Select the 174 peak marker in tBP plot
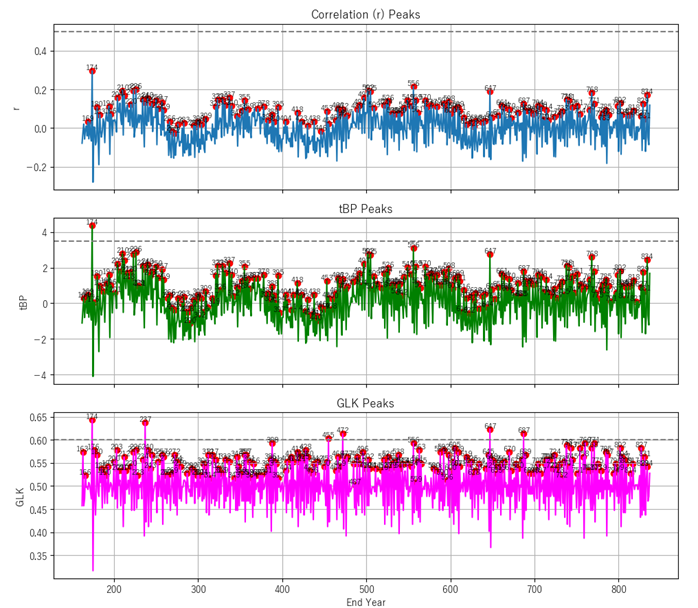This screenshot has width=698, height=608. [92, 226]
